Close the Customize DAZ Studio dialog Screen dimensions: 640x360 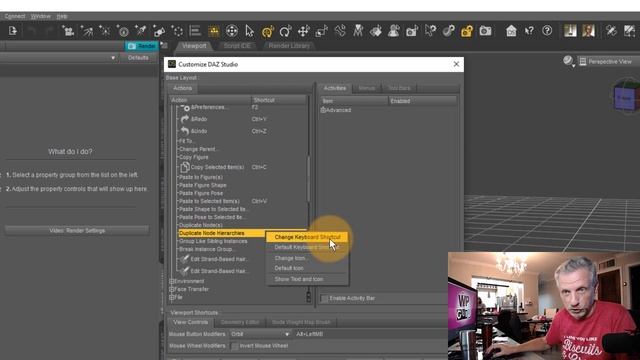[456, 64]
